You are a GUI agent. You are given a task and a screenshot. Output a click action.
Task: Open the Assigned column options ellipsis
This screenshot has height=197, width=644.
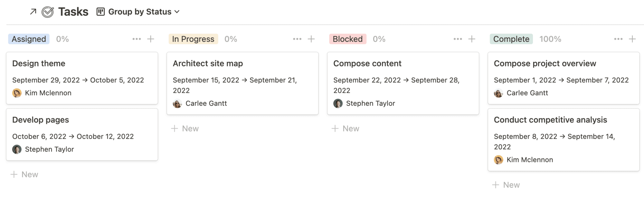click(137, 39)
